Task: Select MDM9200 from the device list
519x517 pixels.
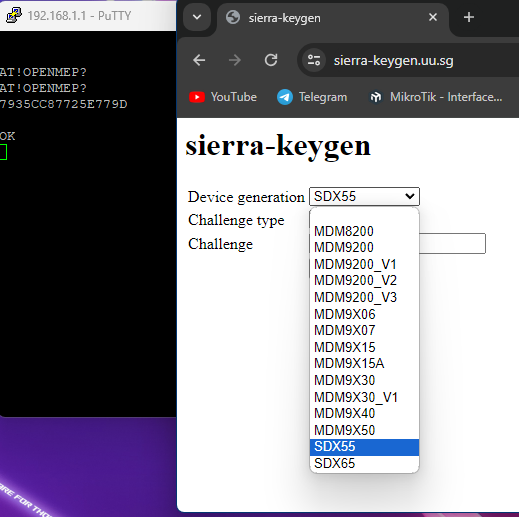Action: tap(364, 247)
